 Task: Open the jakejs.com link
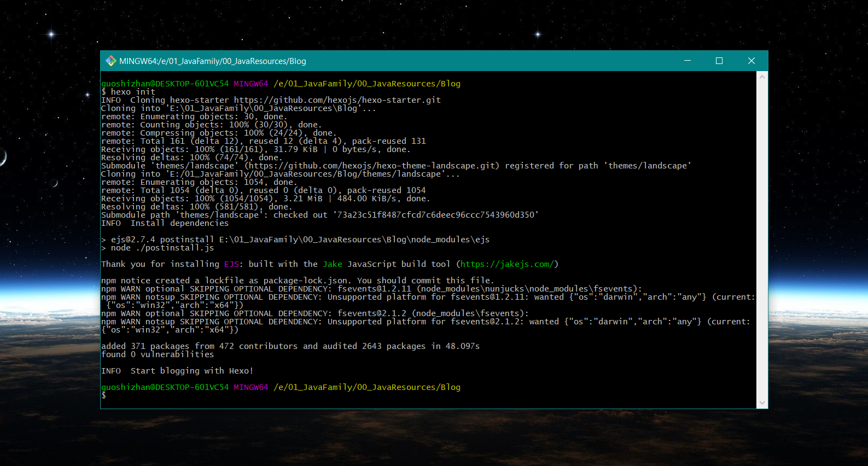507,264
